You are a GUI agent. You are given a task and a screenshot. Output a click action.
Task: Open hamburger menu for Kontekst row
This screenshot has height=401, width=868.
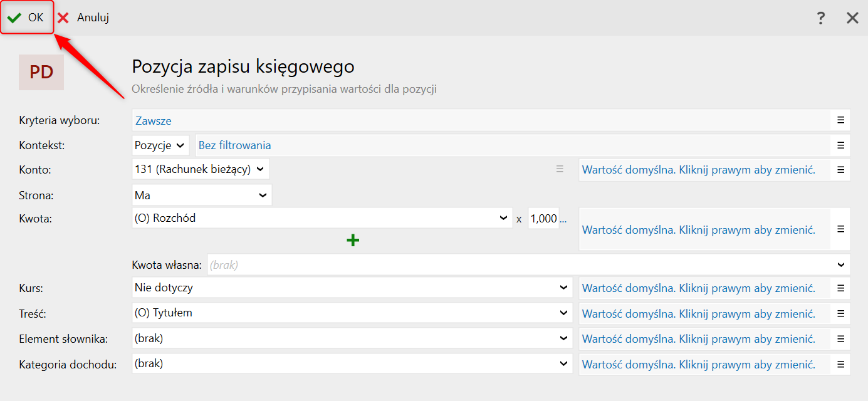[840, 145]
